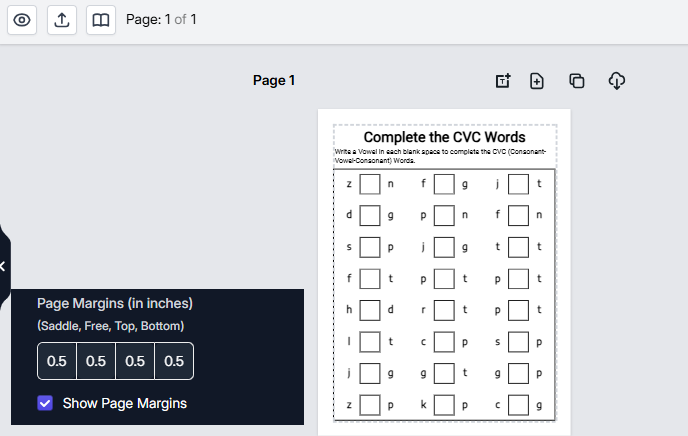Click the add text box icon
The width and height of the screenshot is (688, 436).
pos(503,81)
